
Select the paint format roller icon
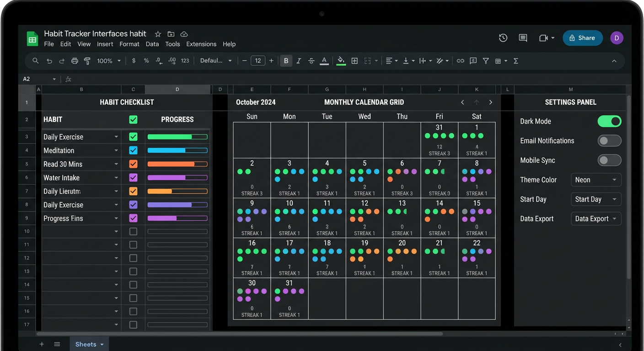click(87, 61)
